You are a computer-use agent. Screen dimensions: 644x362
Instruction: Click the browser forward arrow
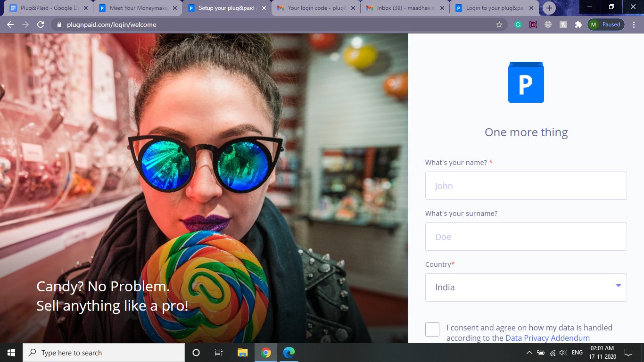[x=25, y=25]
